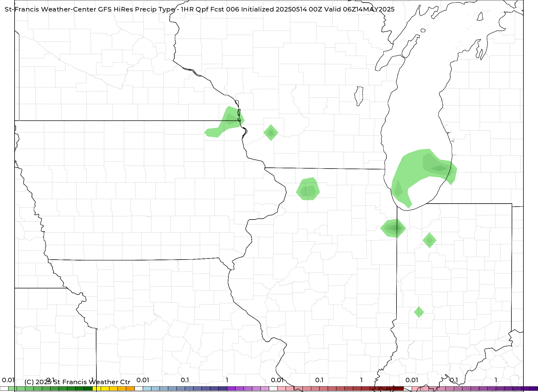This screenshot has width=538, height=392.
Task: Click the "0.1" label above the red scale
Action: (x=319, y=380)
